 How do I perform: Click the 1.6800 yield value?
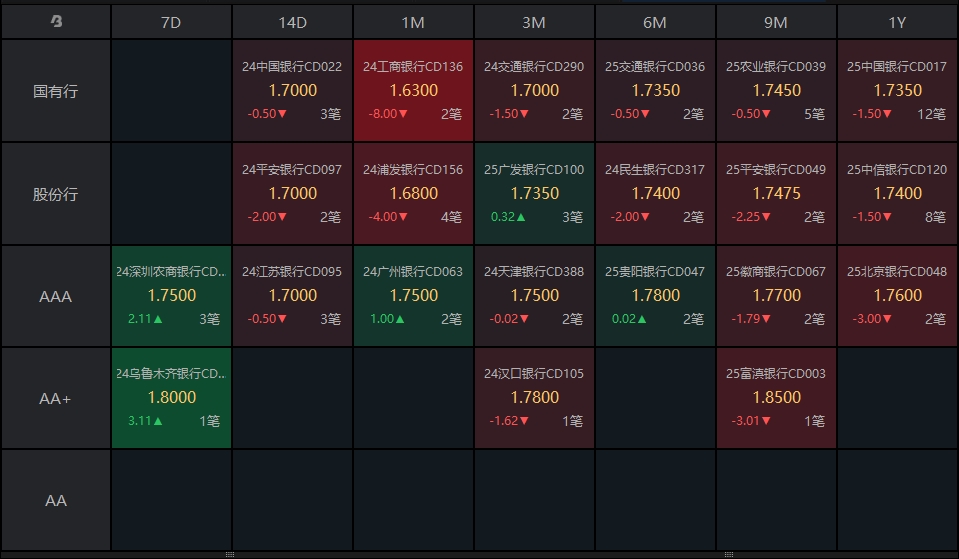414,193
